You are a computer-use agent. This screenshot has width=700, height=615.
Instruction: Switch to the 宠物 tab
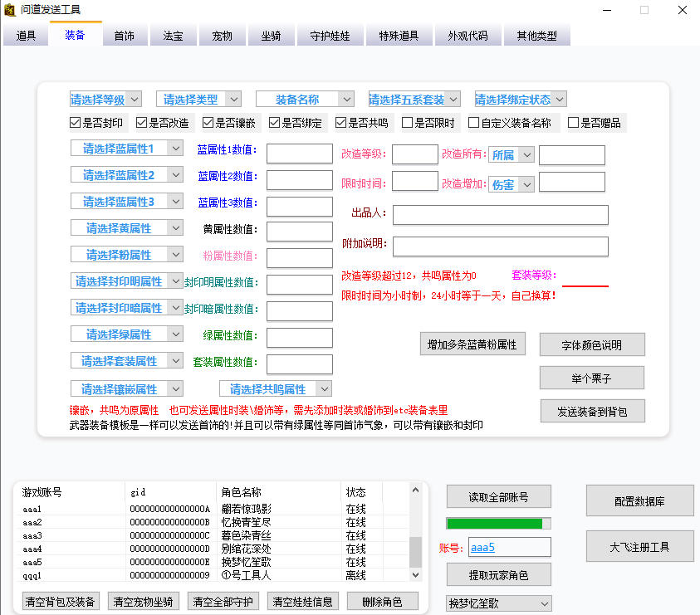tap(222, 36)
